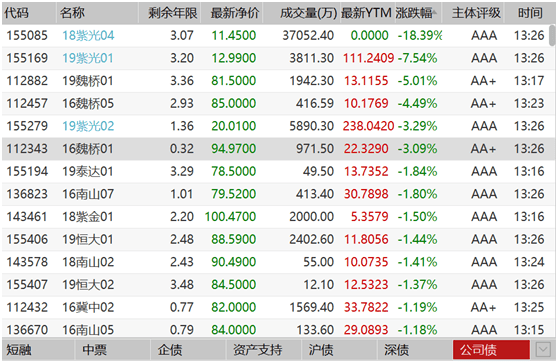
Task: Open bond link 18紫光04
Action: point(88,36)
